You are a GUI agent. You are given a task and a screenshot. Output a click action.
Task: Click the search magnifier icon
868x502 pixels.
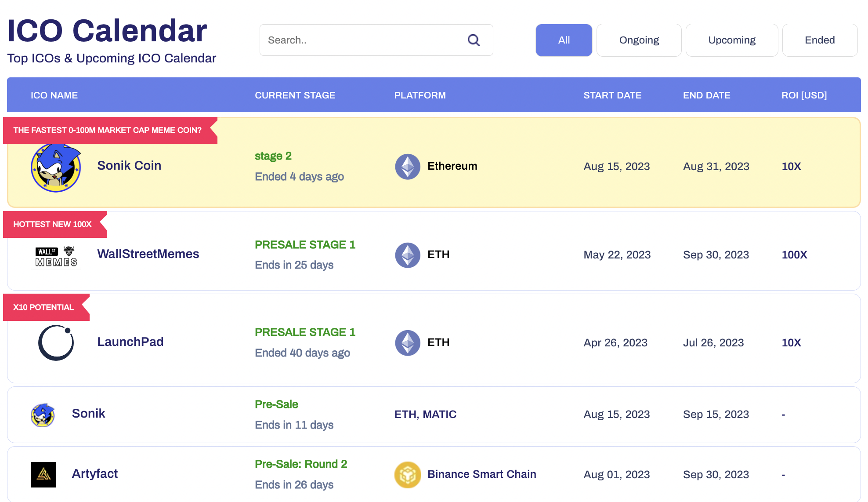(x=474, y=40)
